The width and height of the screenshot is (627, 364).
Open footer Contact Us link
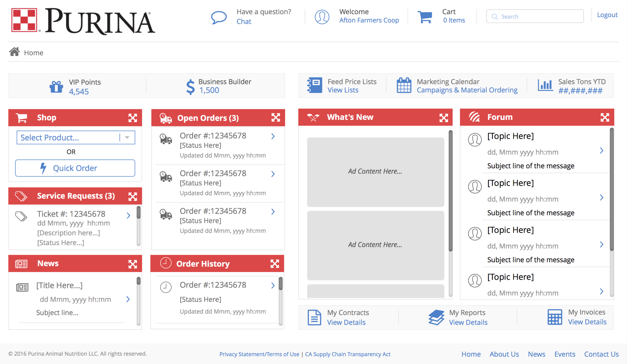click(x=601, y=354)
